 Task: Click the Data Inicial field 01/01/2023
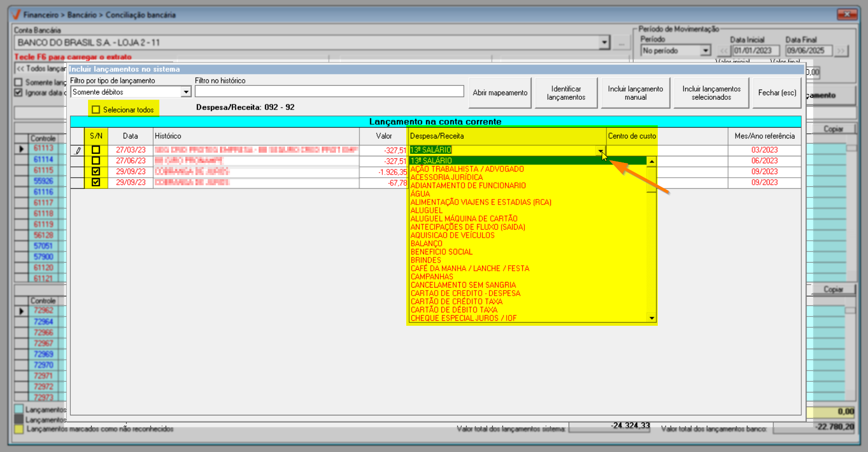coord(755,50)
